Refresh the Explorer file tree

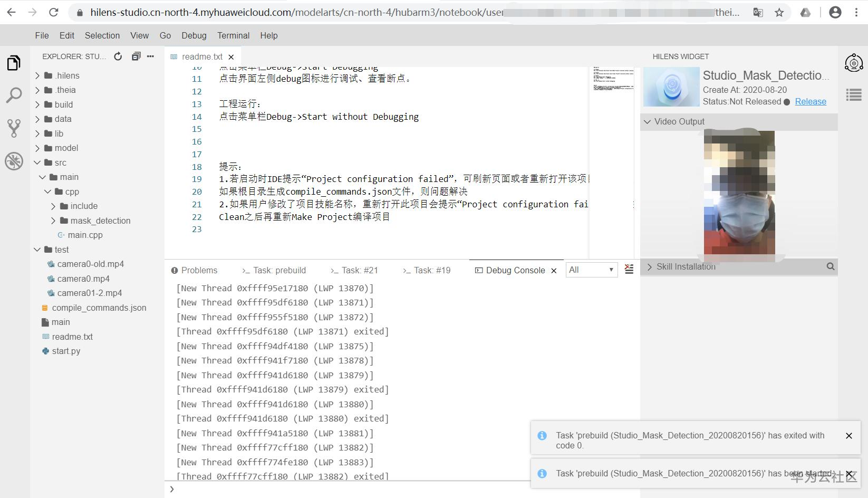coord(117,56)
